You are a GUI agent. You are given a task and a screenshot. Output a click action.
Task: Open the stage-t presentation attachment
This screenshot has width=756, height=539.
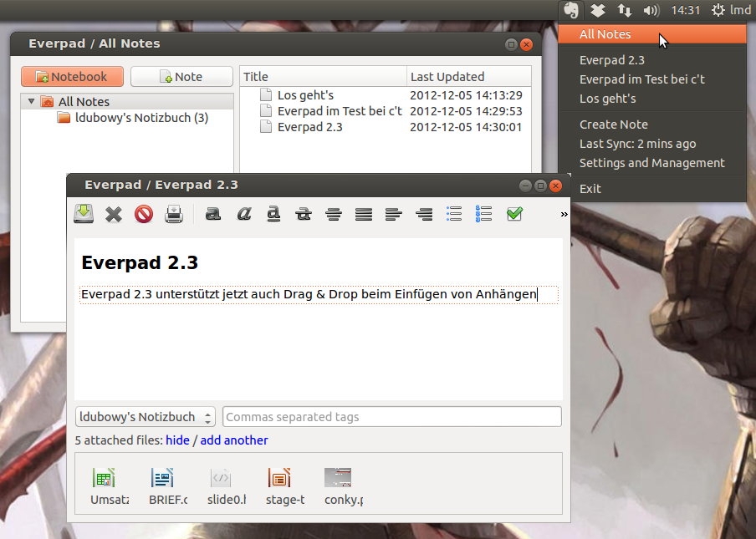pos(285,486)
